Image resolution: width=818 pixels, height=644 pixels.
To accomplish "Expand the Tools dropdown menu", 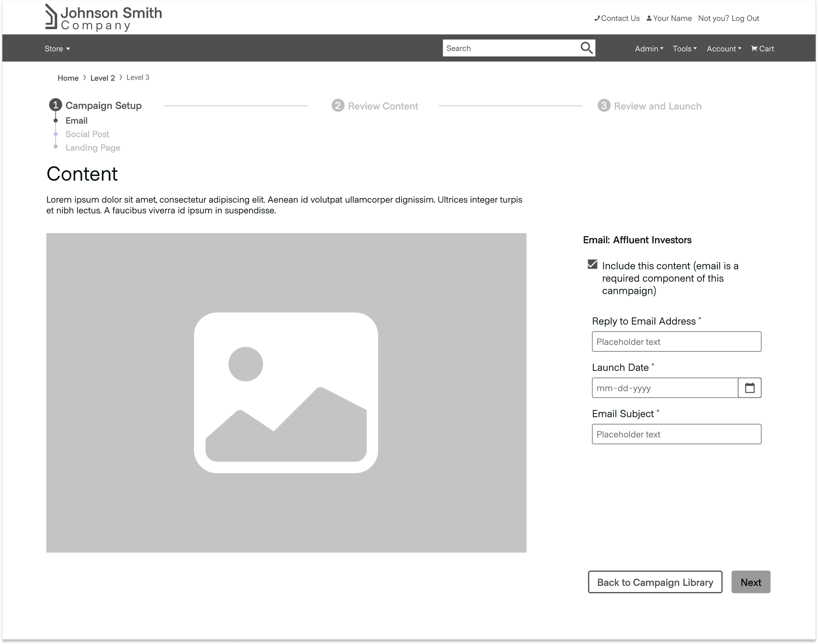I will tap(684, 49).
